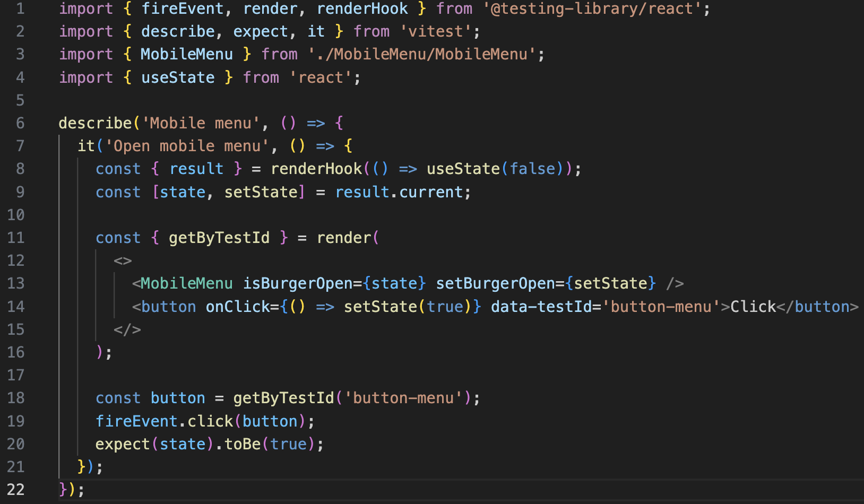Screen dimensions: 864x504
Task: Click the closing fragment tag '</>'
Action: [x=127, y=329]
